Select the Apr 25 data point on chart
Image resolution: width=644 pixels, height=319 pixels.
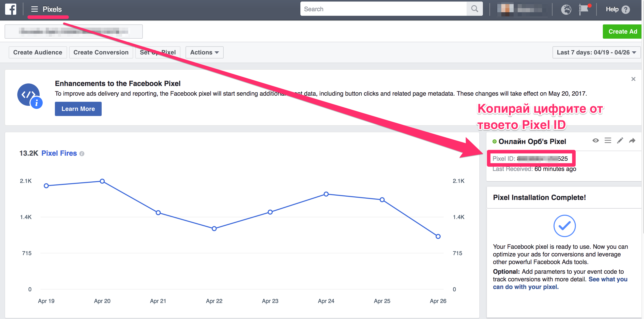click(x=382, y=200)
